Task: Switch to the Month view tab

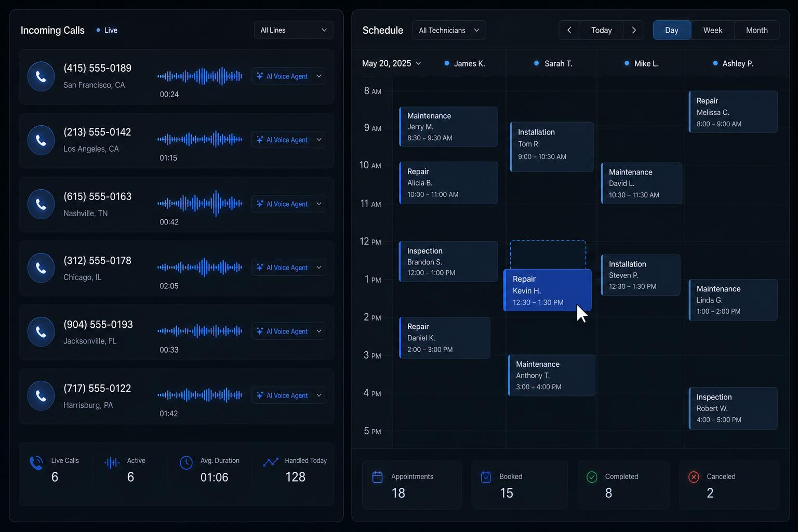Action: (757, 30)
